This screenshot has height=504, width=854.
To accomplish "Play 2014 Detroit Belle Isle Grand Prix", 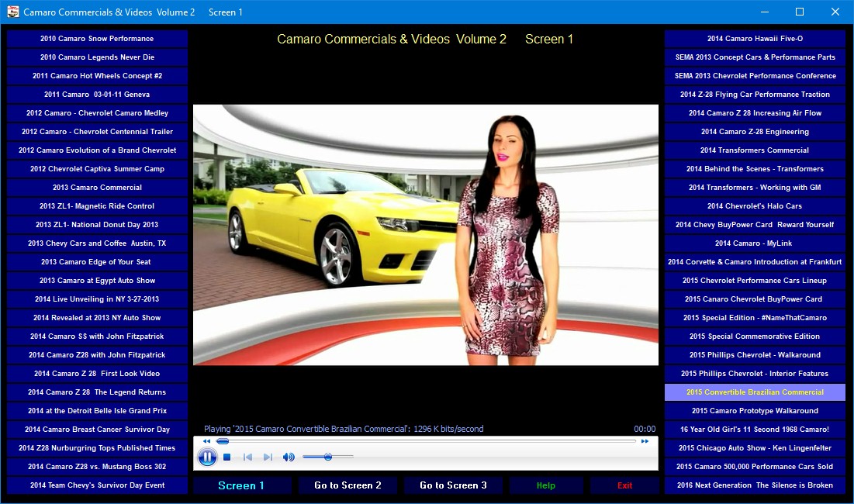I will pos(97,411).
